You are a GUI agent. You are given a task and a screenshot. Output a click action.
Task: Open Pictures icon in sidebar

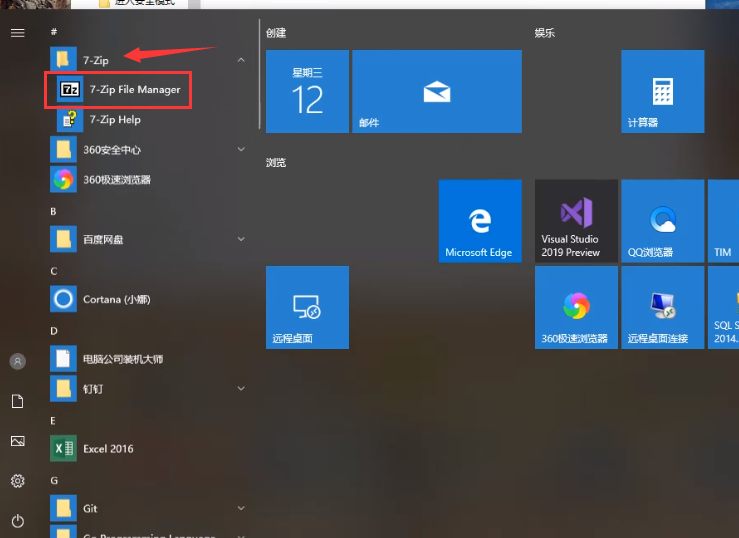(17, 441)
